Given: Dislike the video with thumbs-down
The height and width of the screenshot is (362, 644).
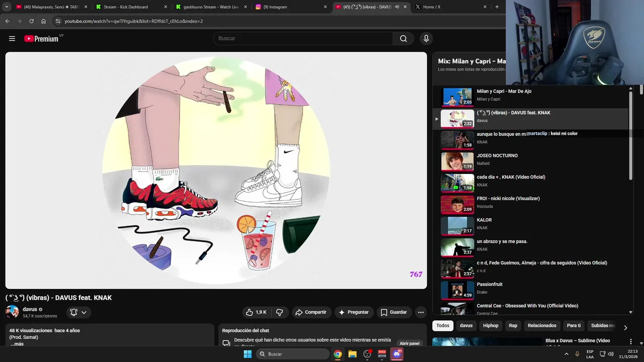Looking at the screenshot, I should pyautogui.click(x=280, y=312).
